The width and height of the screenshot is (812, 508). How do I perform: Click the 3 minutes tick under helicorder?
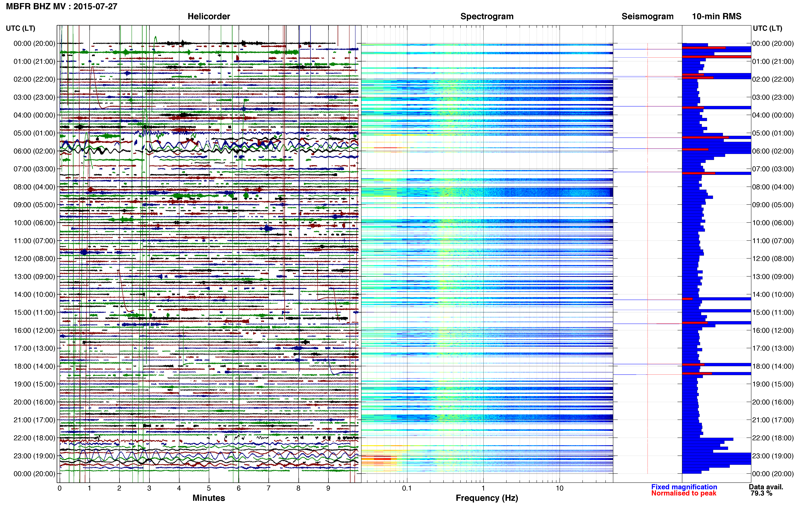point(149,488)
